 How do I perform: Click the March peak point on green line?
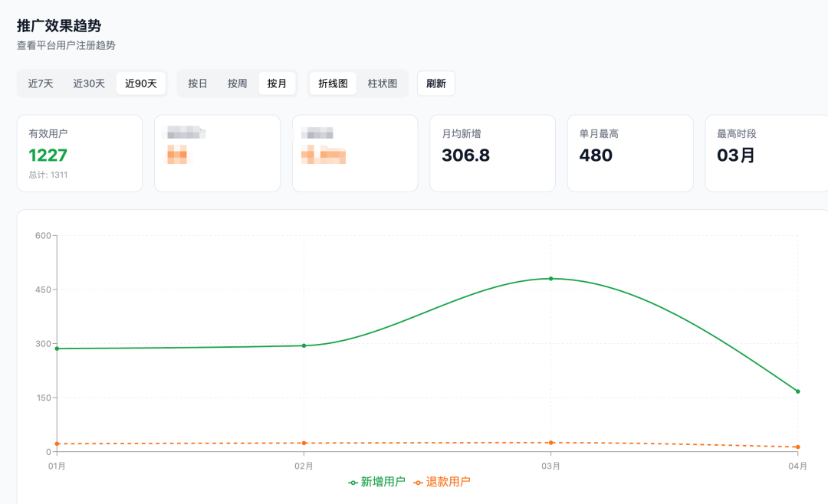[x=549, y=279]
